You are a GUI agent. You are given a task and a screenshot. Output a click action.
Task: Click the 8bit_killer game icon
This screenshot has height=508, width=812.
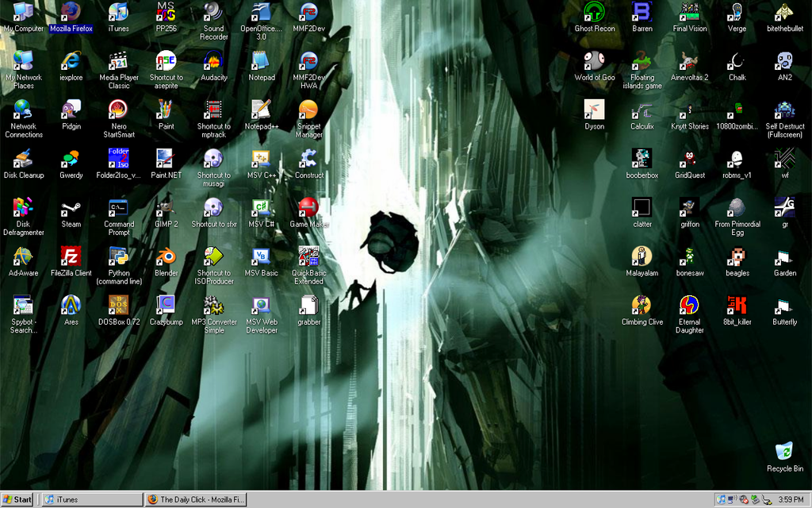(x=737, y=305)
